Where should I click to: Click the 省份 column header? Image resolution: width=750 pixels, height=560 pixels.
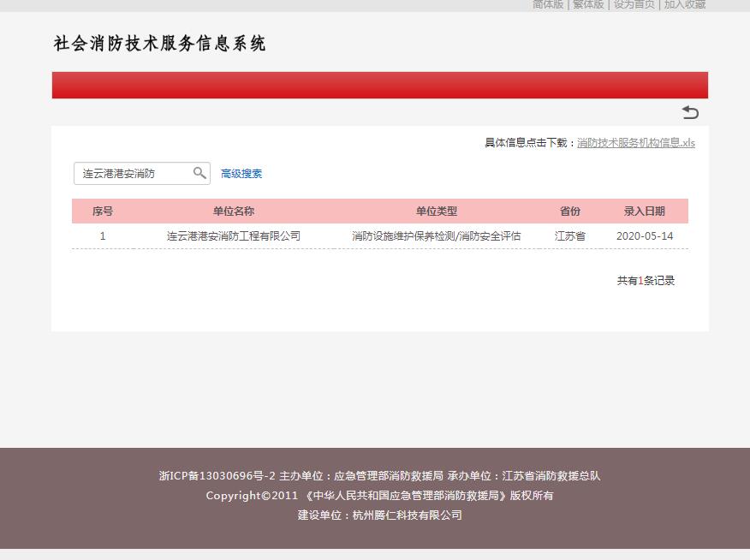(x=569, y=211)
